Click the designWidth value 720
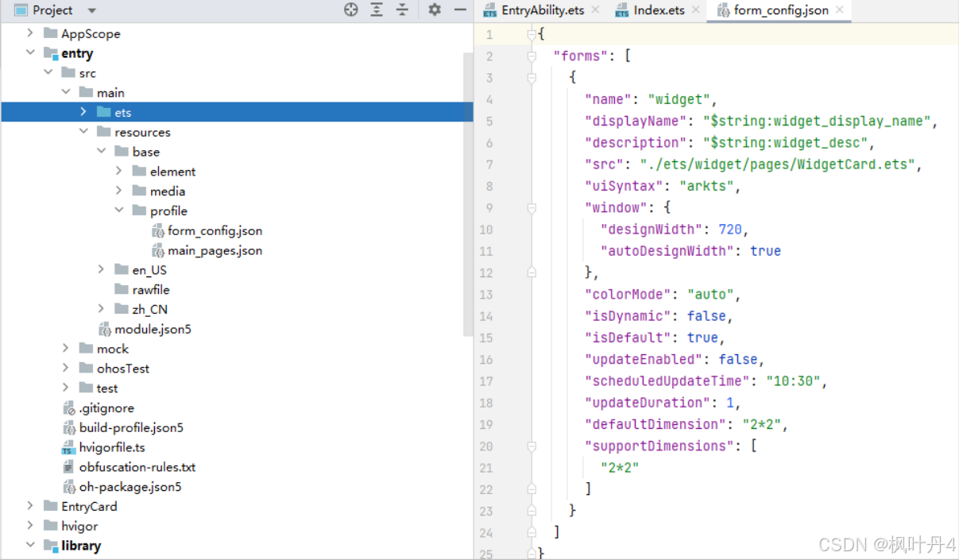This screenshot has height=560, width=959. (730, 230)
